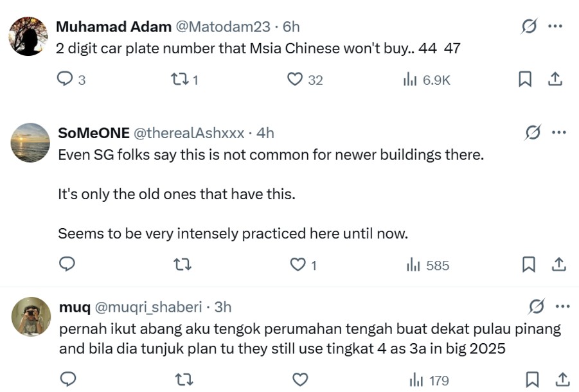Viewport: 579px width, 392px height.
Task: Open @therealAshxxx profile handle
Action: coord(188,133)
